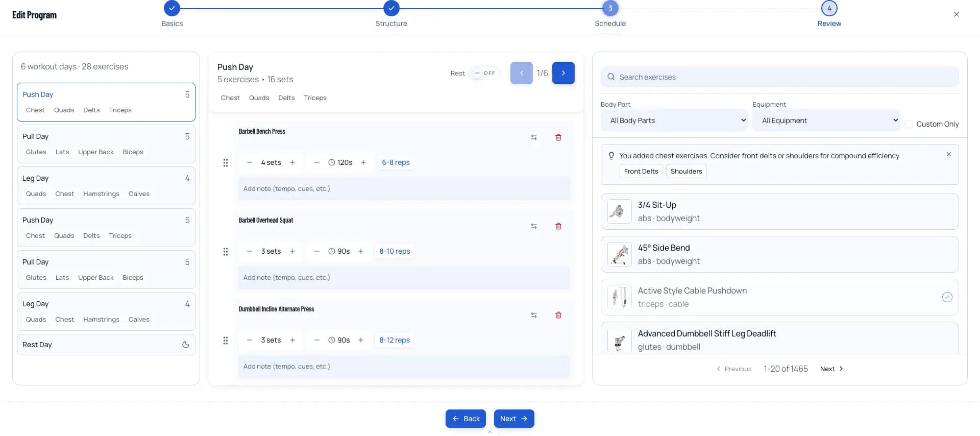
Task: Go to the Basics step
Action: 172,9
